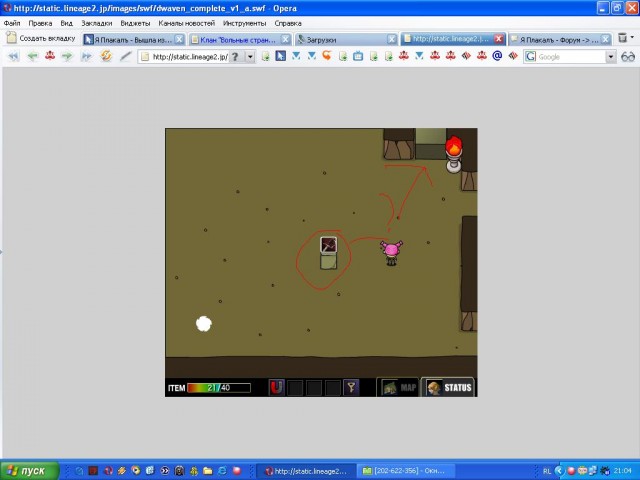Open the folder icon in quick launch
This screenshot has height=480, width=640.
tap(208, 471)
